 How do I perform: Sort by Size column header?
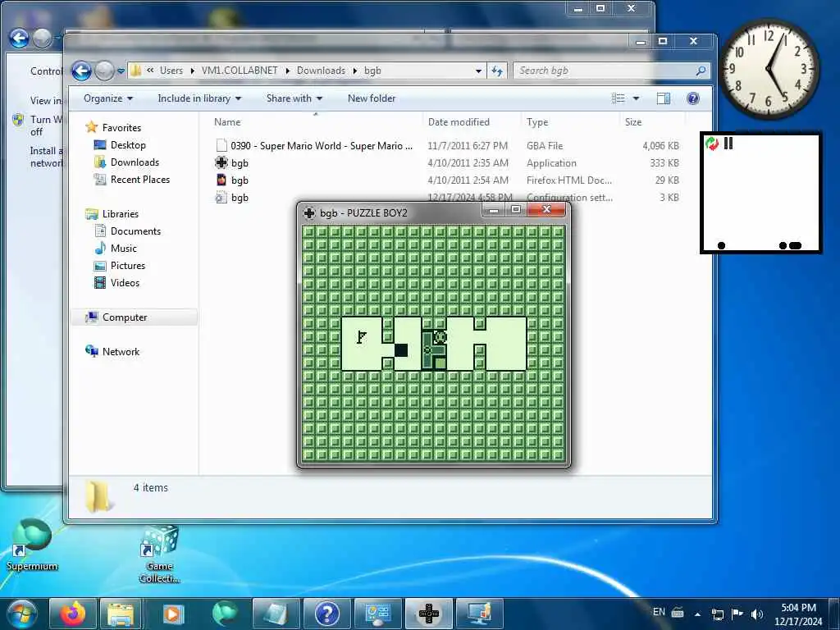(x=632, y=122)
